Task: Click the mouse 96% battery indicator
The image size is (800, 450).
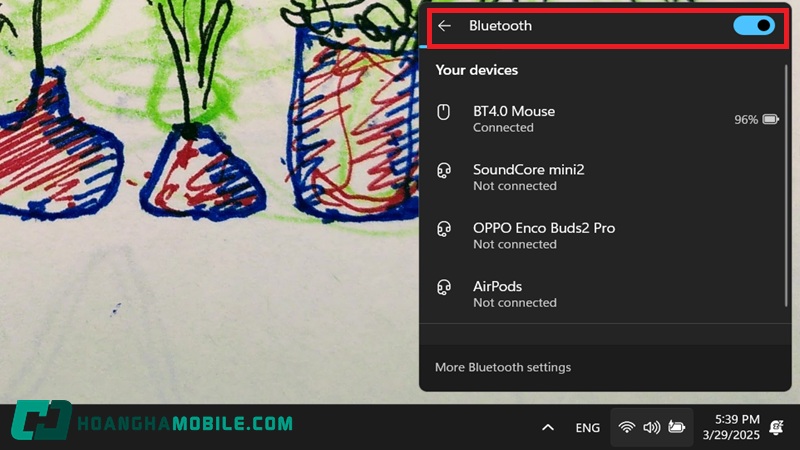Action: tap(757, 119)
